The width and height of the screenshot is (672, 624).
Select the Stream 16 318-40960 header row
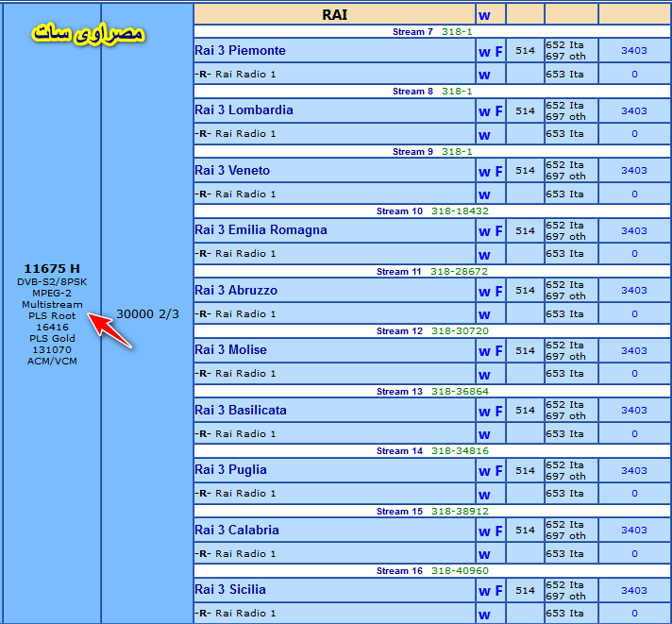(x=432, y=571)
